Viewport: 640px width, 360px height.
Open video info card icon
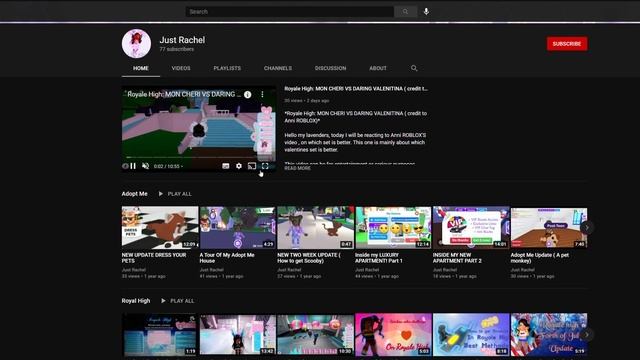[248, 94]
